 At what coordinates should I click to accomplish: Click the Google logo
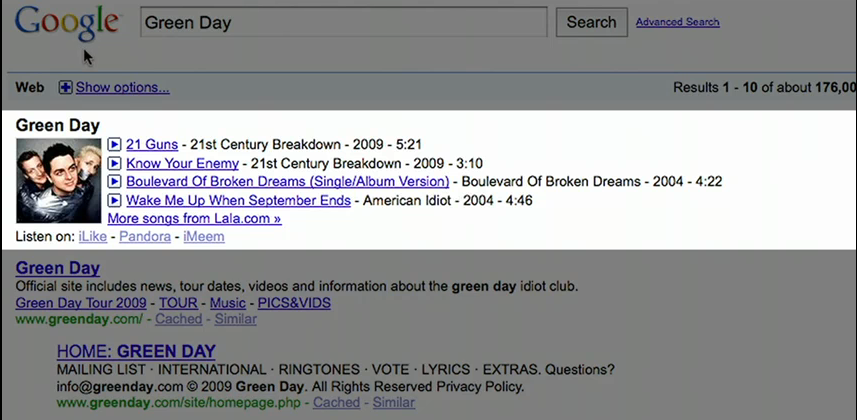coord(67,22)
